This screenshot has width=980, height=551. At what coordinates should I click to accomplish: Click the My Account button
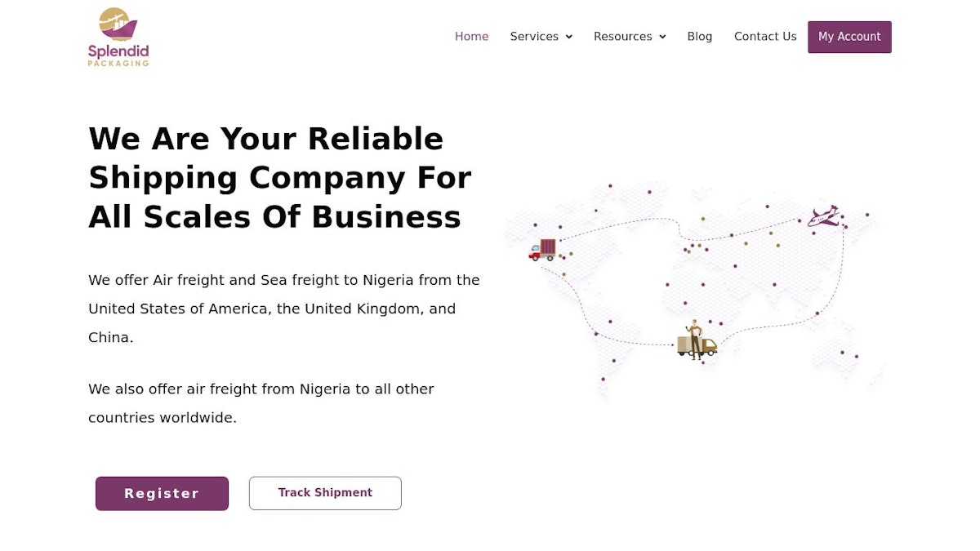click(849, 37)
